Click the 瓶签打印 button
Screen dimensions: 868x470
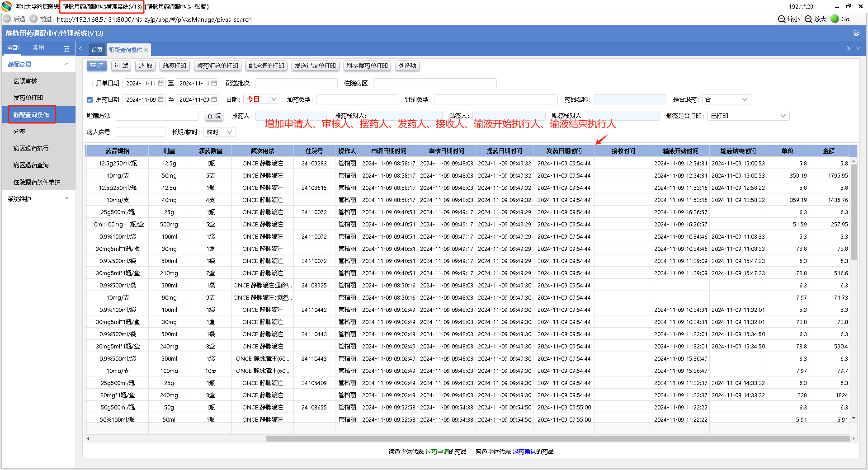174,66
